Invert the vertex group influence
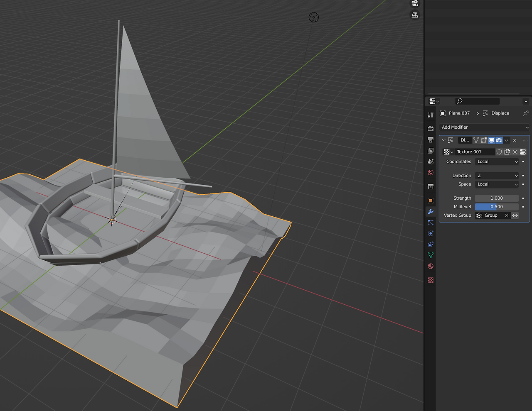The width and height of the screenshot is (532, 411). click(x=515, y=215)
